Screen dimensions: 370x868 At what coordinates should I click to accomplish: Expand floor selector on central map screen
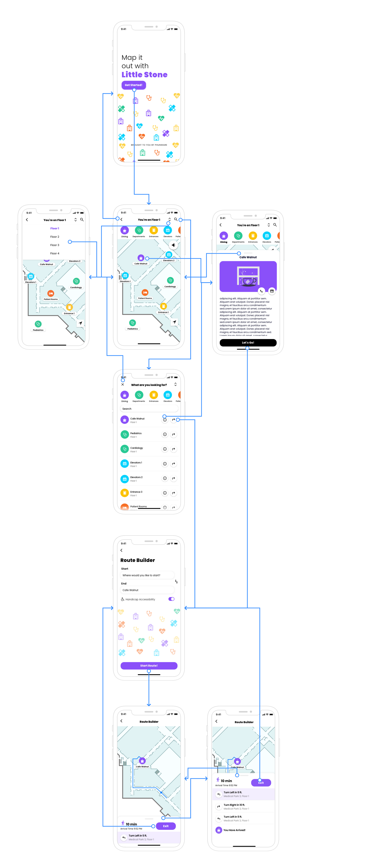click(170, 219)
